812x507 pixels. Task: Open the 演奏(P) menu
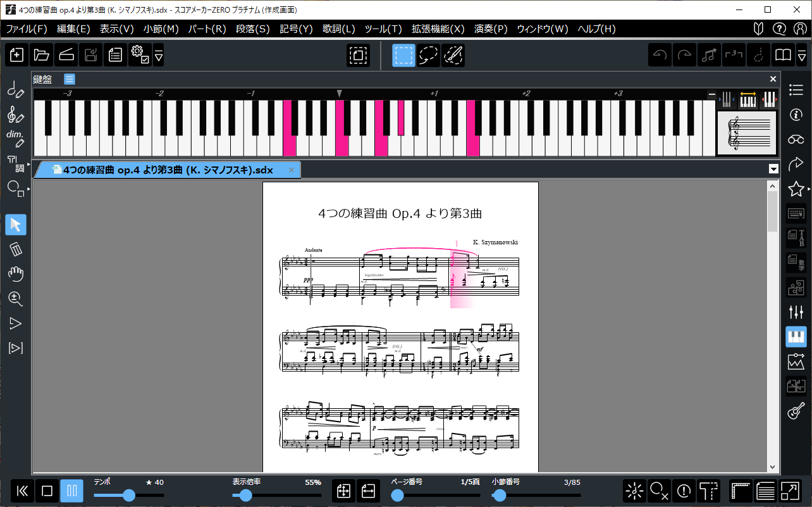coord(491,28)
